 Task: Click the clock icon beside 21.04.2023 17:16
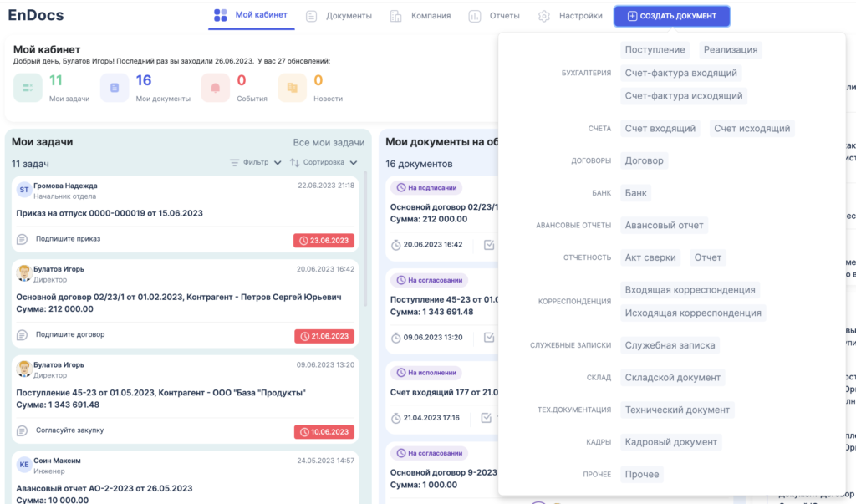(x=395, y=418)
